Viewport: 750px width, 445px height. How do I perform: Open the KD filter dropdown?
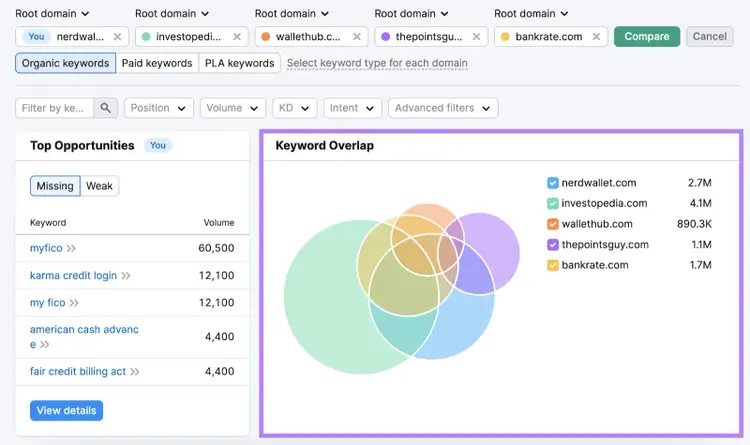tap(295, 108)
